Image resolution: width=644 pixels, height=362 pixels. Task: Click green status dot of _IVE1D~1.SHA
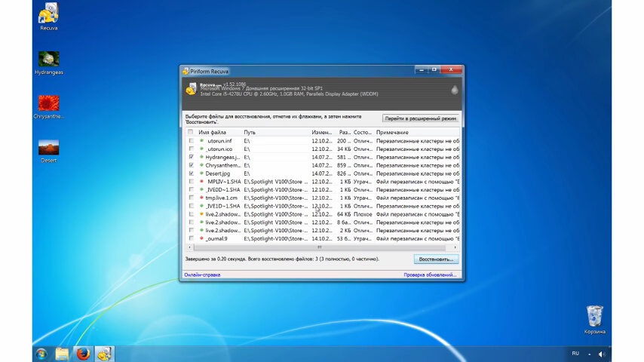[x=201, y=206]
